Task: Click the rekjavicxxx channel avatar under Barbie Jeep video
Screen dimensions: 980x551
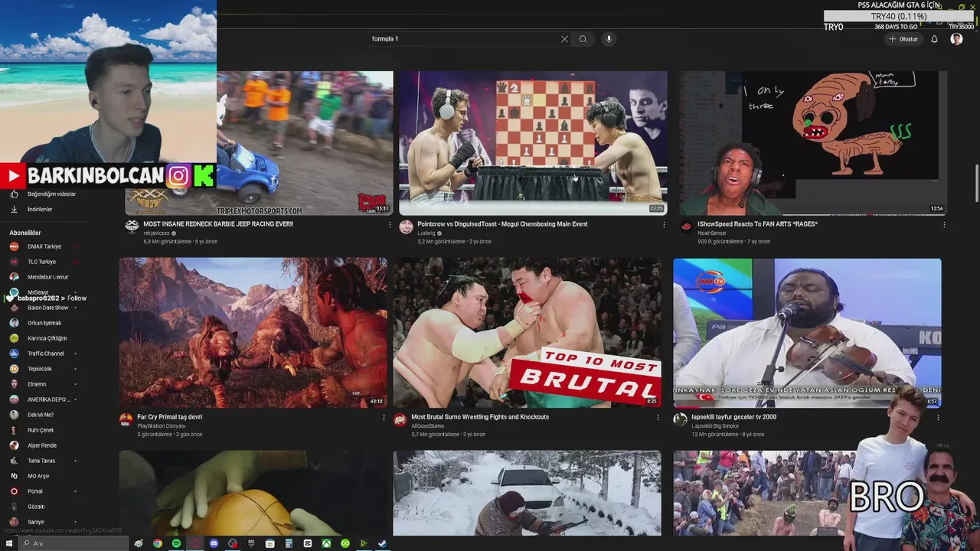Action: click(x=132, y=227)
